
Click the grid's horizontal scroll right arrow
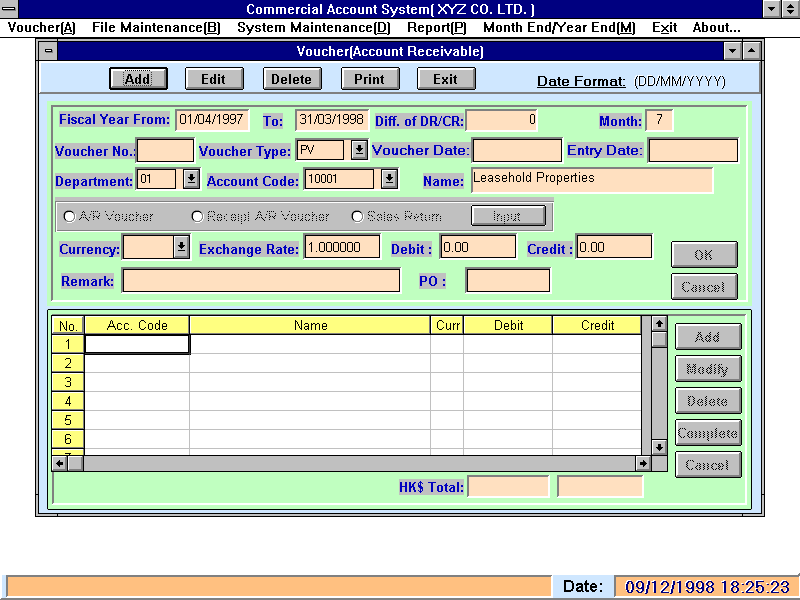tap(643, 464)
